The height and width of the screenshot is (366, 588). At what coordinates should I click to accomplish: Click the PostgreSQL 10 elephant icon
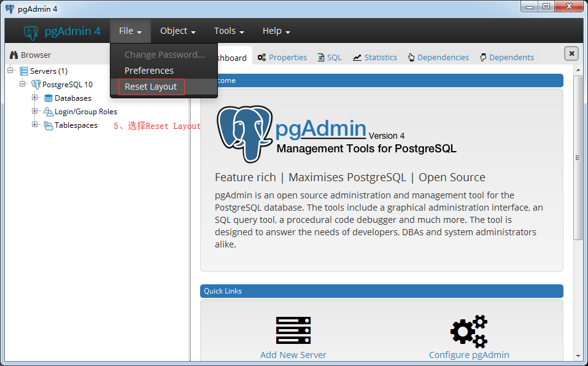pyautogui.click(x=36, y=85)
